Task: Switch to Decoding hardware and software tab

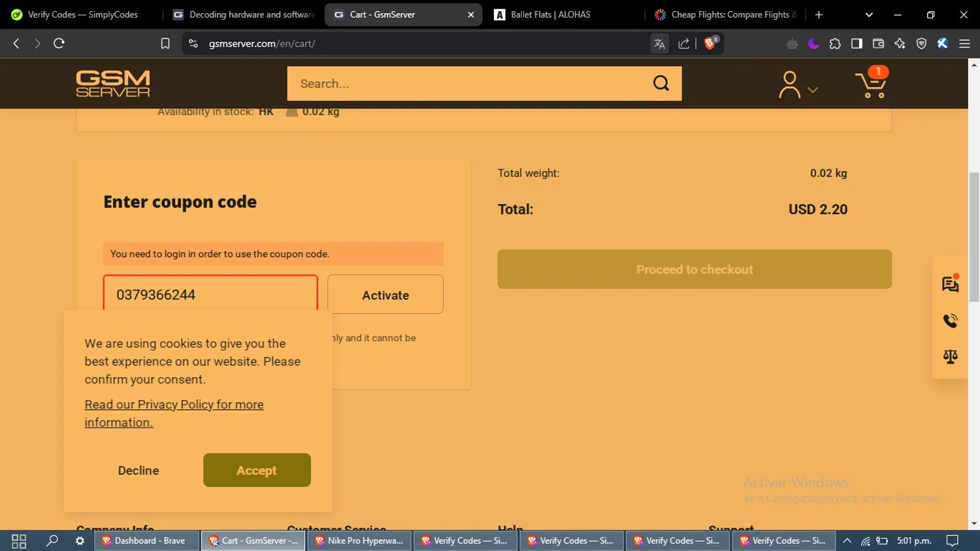Action: tap(243, 14)
